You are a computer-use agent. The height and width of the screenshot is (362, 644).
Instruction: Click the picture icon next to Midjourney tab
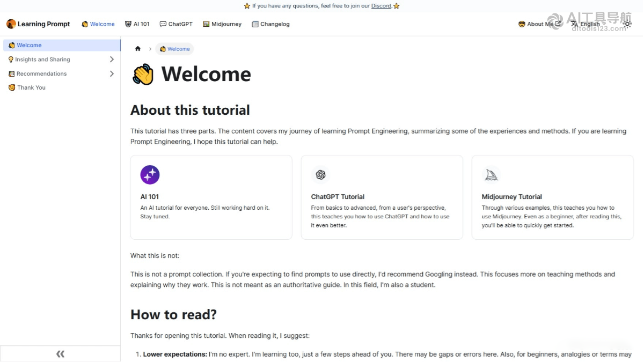pos(206,24)
